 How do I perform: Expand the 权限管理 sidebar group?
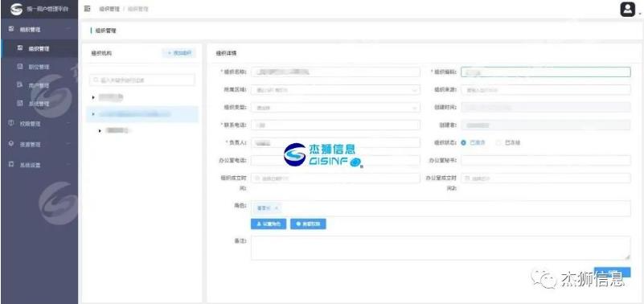[x=39, y=123]
